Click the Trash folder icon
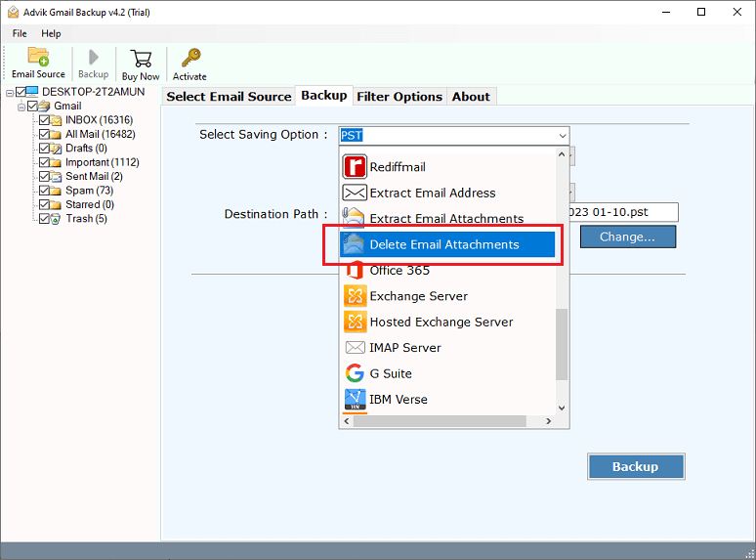756x560 pixels. 56,219
